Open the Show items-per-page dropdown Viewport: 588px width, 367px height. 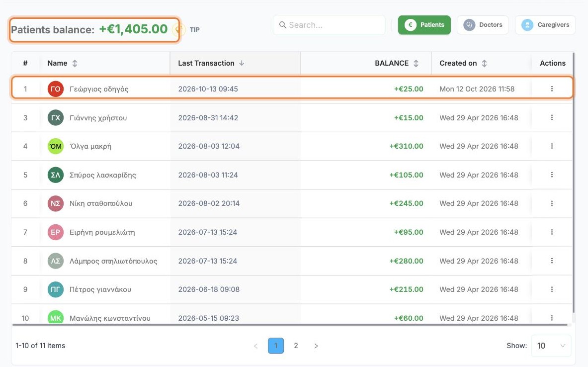[x=551, y=346]
